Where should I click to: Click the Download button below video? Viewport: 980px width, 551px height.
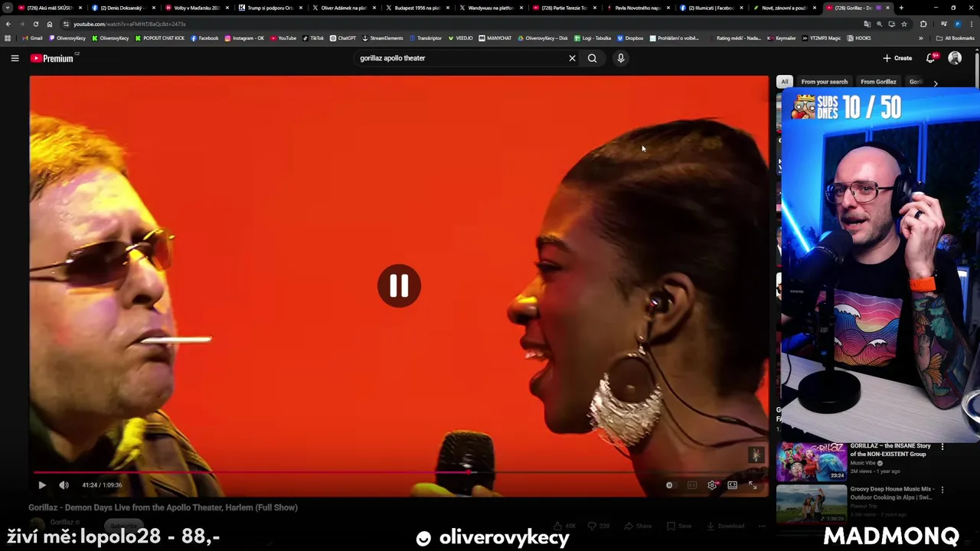tap(725, 526)
